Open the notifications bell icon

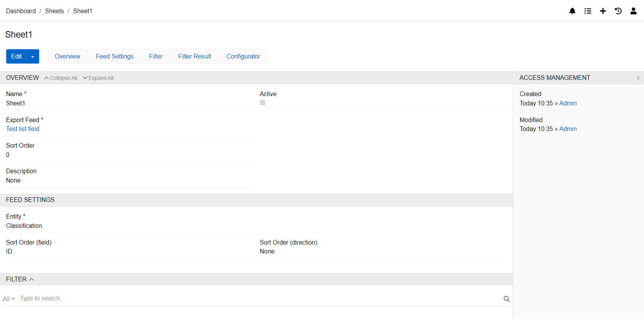[572, 11]
